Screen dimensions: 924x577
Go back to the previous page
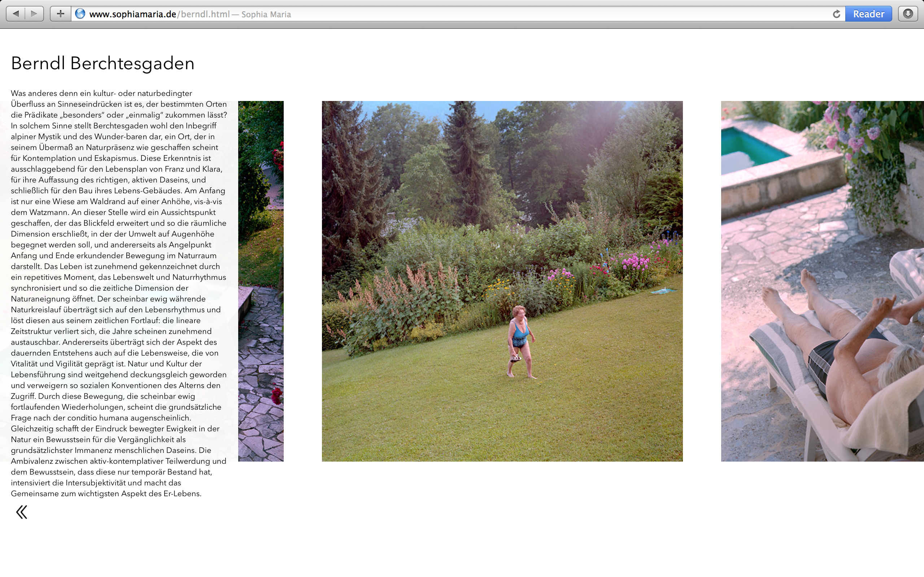tap(16, 14)
